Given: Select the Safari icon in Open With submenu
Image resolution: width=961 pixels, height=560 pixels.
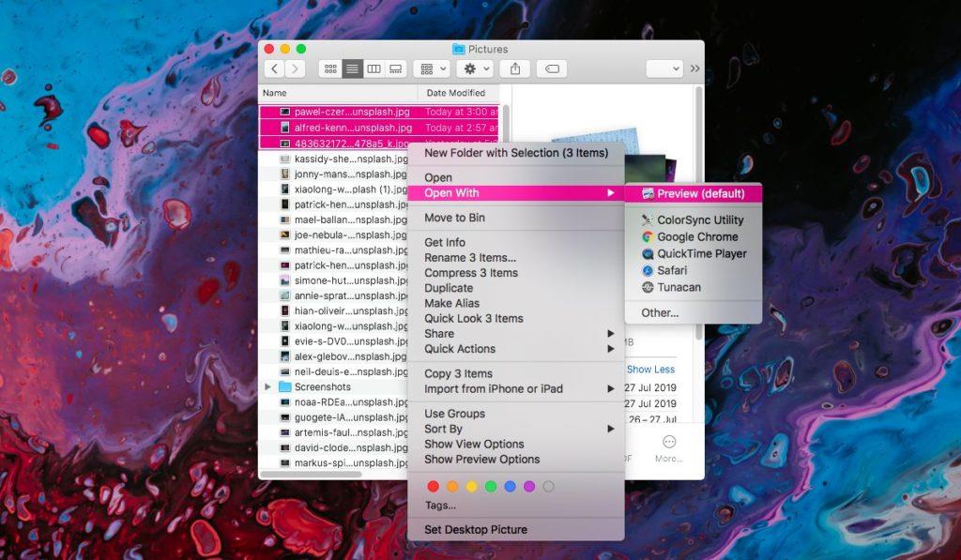Looking at the screenshot, I should (648, 270).
